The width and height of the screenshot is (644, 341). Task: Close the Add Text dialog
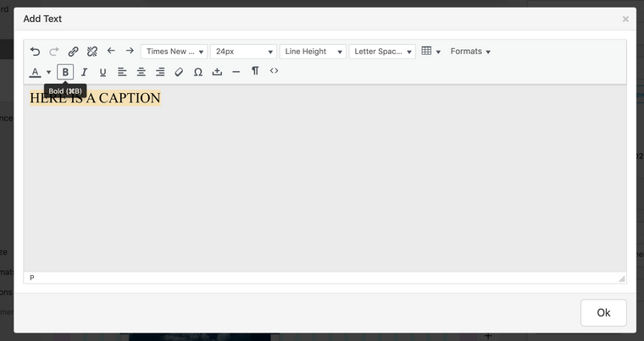(625, 19)
